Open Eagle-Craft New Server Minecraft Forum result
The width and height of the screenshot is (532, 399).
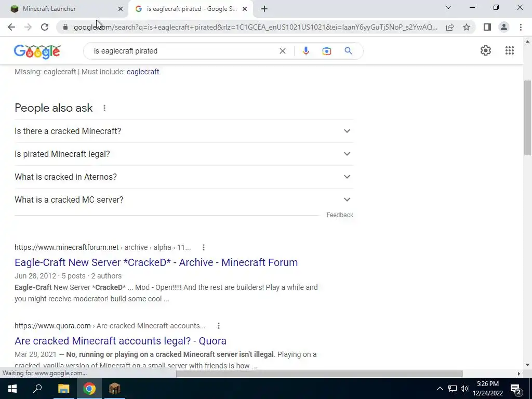coord(156,262)
